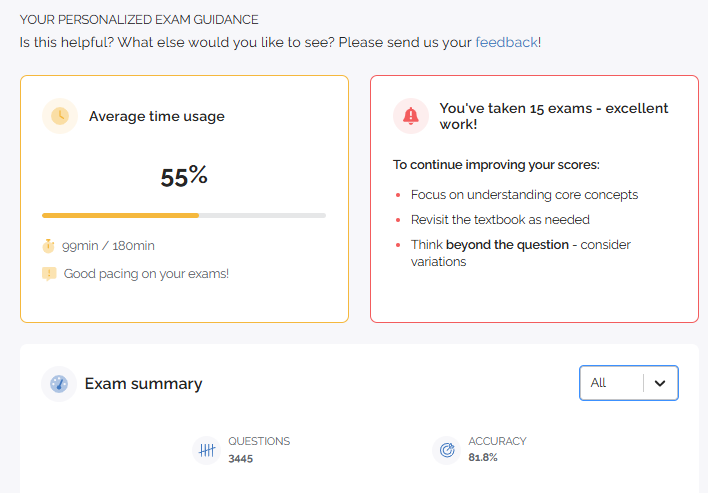Click the Exam summary heading
Screen dimensions: 708x493
(143, 384)
